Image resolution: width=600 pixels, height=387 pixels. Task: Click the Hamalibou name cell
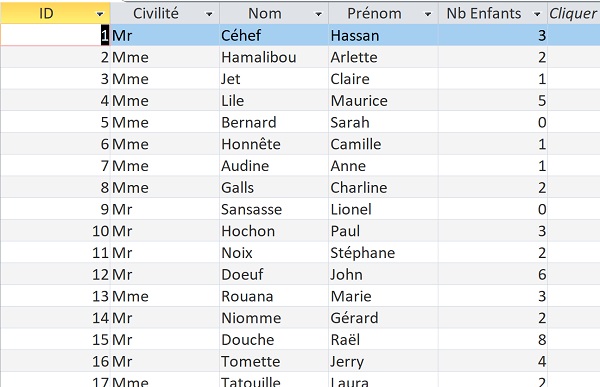274,57
